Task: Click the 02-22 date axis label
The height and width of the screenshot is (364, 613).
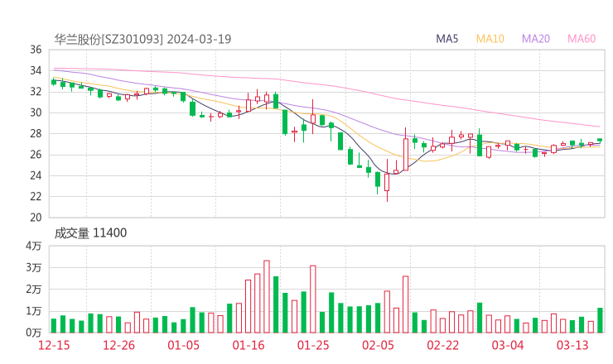Action: [442, 345]
